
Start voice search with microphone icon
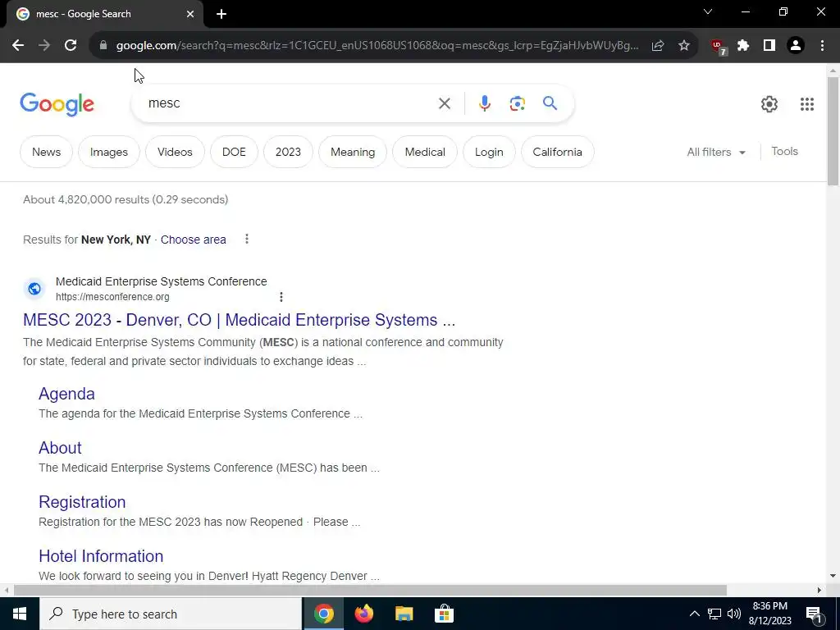[x=485, y=103]
